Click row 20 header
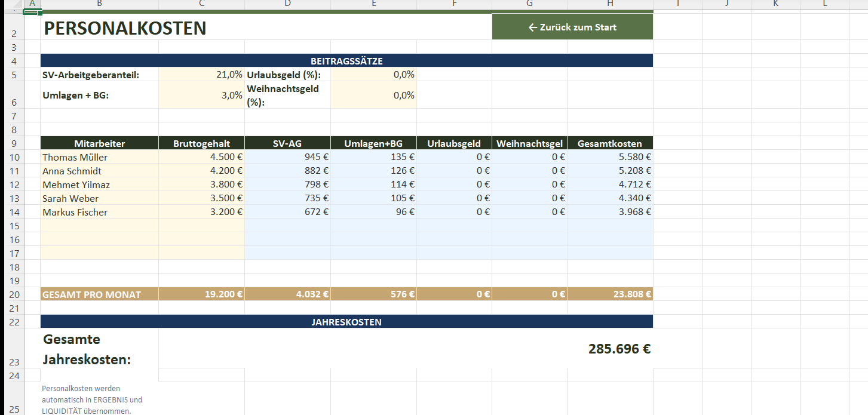 pos(14,294)
